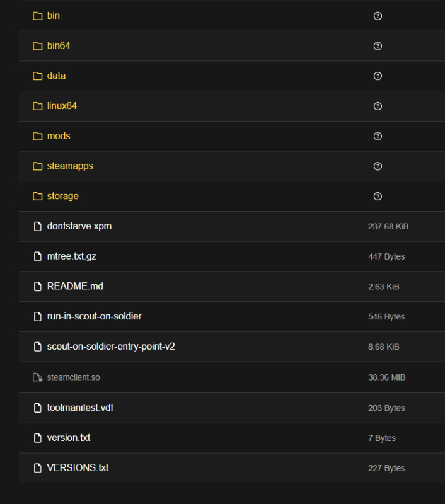Open the steamapps folder
Viewport: 445px width, 504px height.
pyautogui.click(x=70, y=166)
